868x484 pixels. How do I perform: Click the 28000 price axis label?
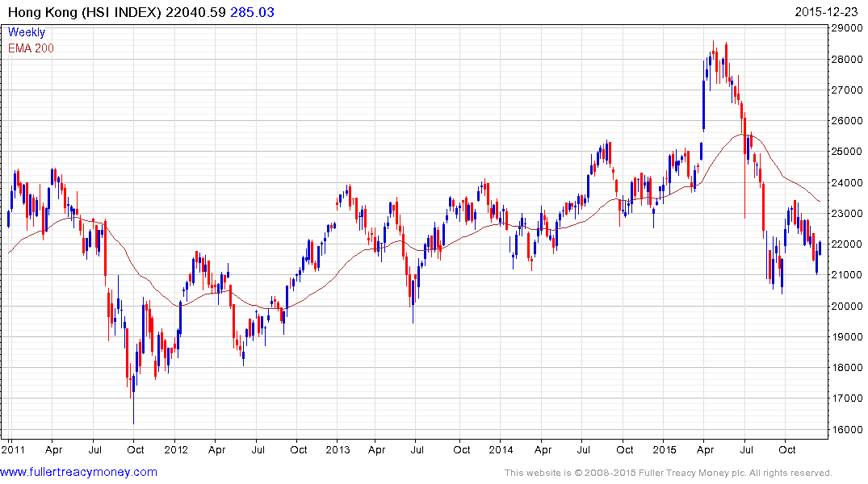pos(847,59)
